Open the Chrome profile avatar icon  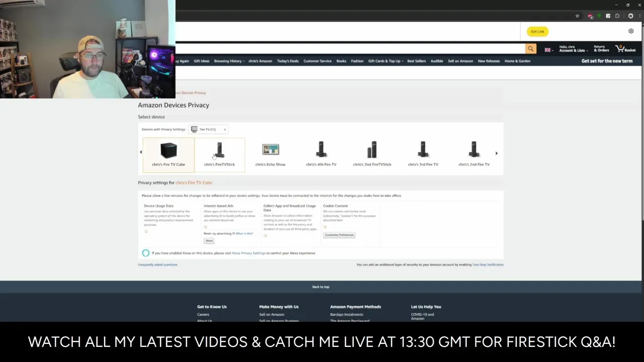(631, 16)
